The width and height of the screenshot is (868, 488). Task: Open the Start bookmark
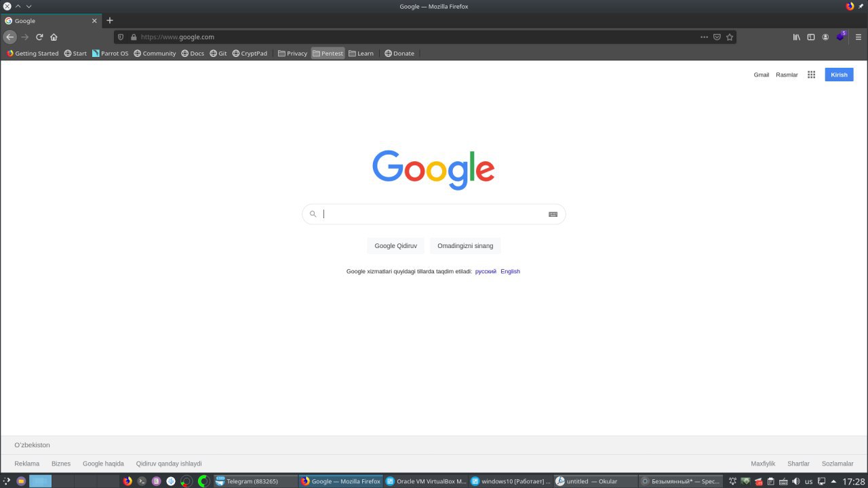(75, 54)
